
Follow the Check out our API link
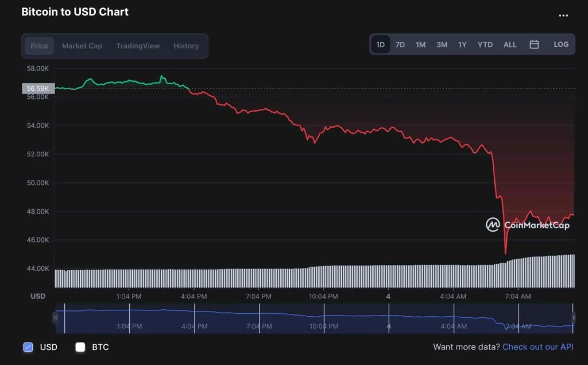pos(537,347)
